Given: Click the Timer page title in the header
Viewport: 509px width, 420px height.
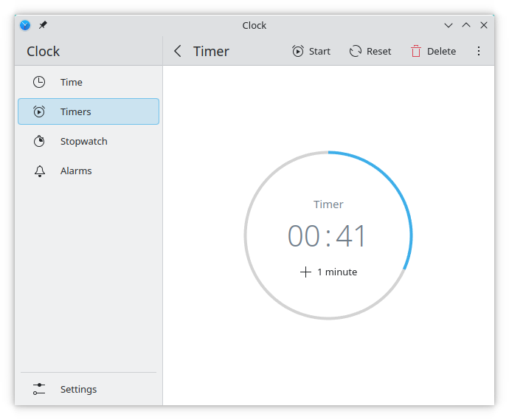Looking at the screenshot, I should click(x=211, y=51).
